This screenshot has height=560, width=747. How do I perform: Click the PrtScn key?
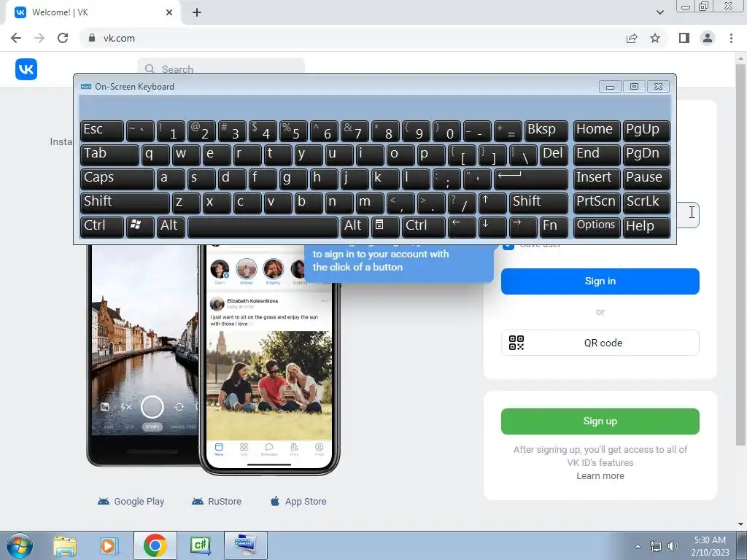point(597,203)
